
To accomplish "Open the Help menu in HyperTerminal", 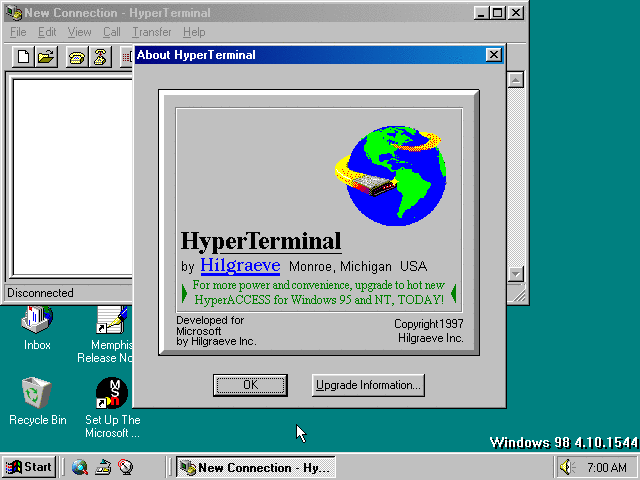I will (x=194, y=32).
